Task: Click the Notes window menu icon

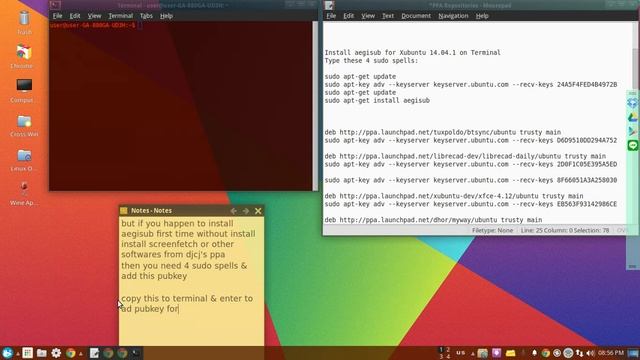Action: [x=124, y=211]
